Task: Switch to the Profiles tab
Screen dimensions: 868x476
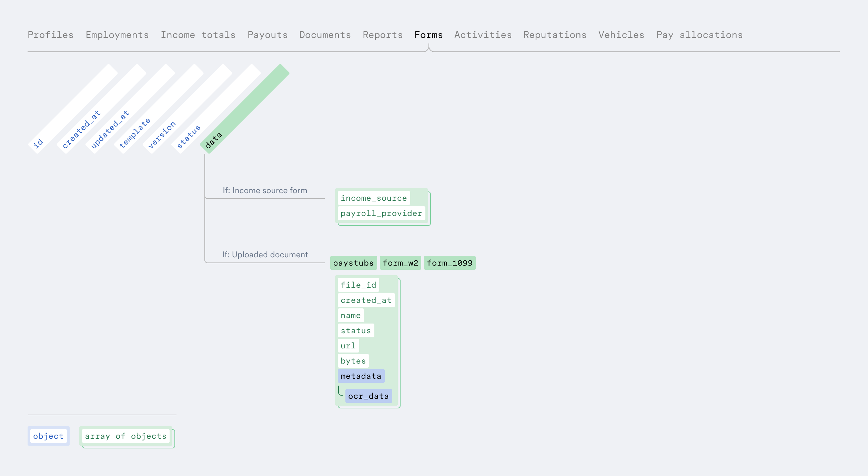Action: (x=50, y=35)
